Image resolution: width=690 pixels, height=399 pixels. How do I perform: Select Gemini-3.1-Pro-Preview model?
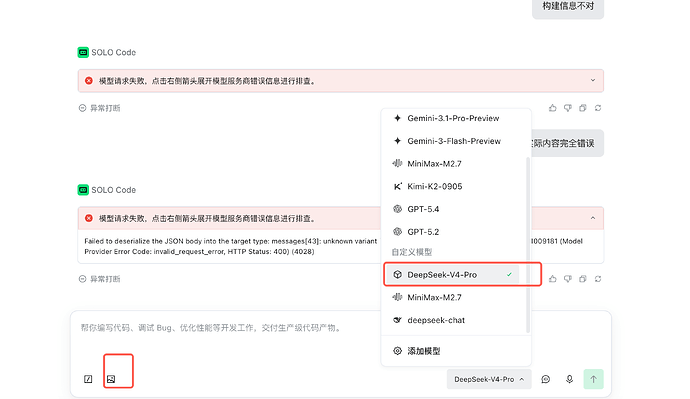point(453,118)
